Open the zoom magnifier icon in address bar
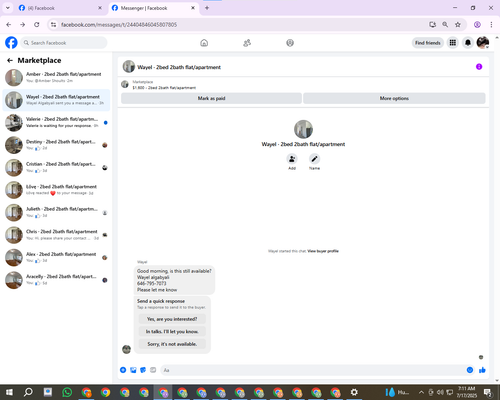Image resolution: width=500 pixels, height=400 pixels. (x=445, y=25)
